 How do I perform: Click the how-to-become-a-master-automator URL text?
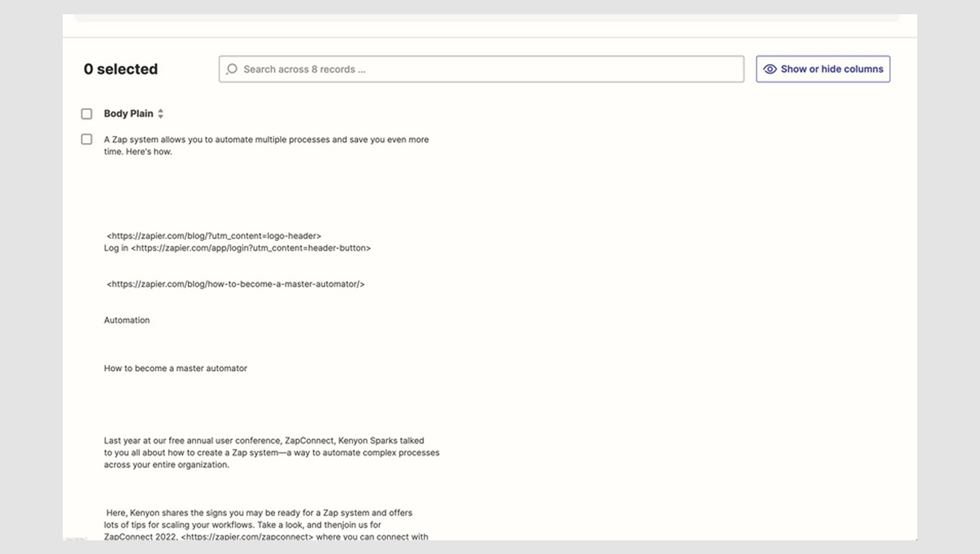click(x=235, y=284)
